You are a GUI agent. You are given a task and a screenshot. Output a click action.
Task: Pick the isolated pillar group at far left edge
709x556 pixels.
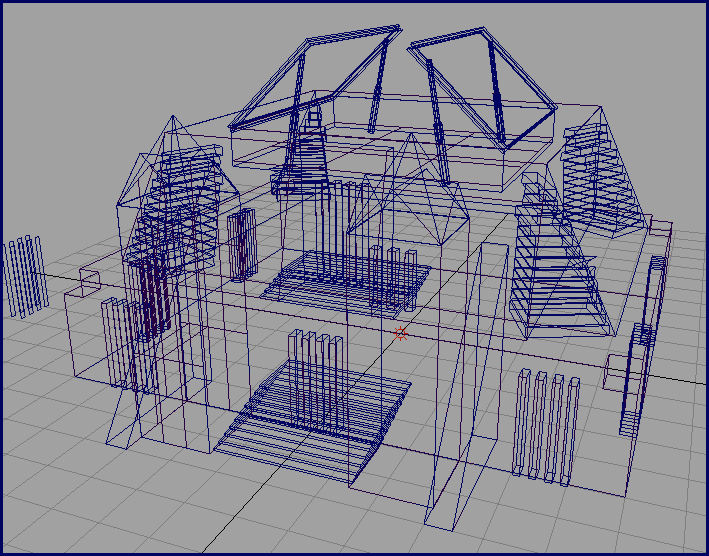25,276
